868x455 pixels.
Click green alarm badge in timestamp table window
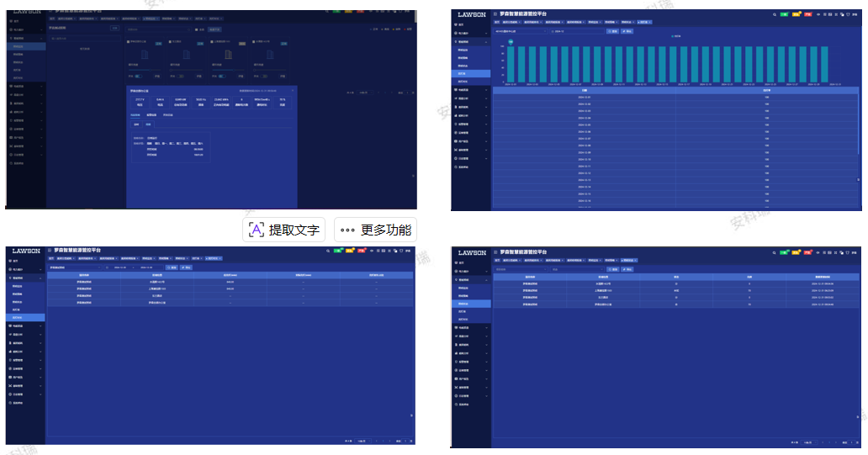(784, 252)
